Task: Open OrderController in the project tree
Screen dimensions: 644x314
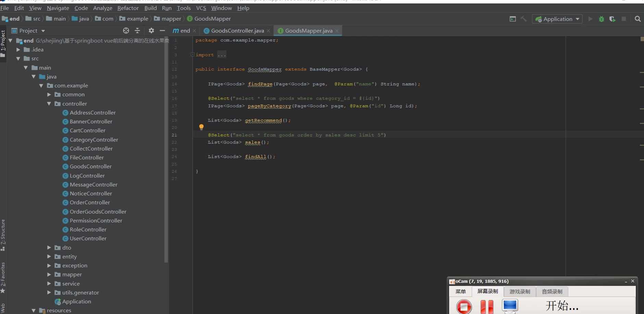Action: pyautogui.click(x=90, y=203)
